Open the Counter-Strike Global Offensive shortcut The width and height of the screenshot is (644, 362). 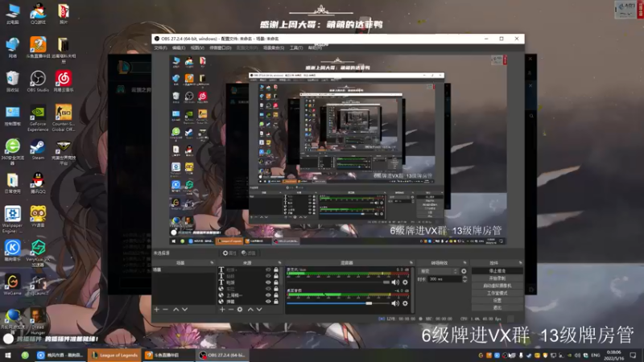(x=64, y=117)
